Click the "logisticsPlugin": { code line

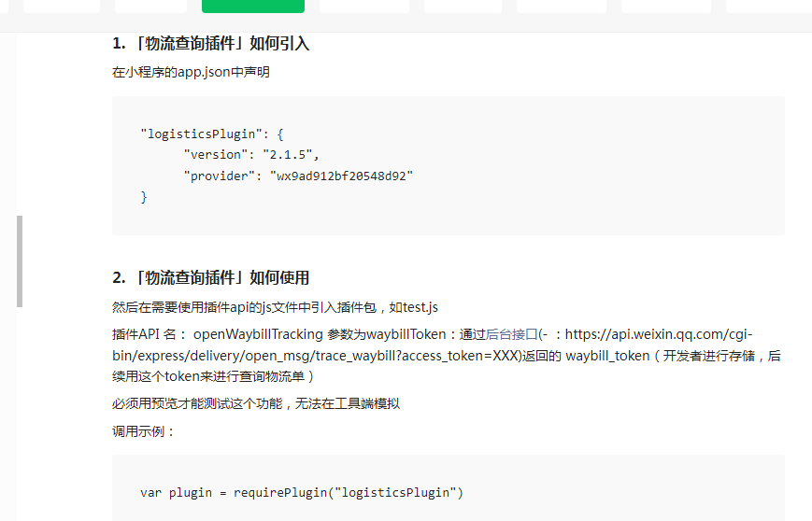211,134
